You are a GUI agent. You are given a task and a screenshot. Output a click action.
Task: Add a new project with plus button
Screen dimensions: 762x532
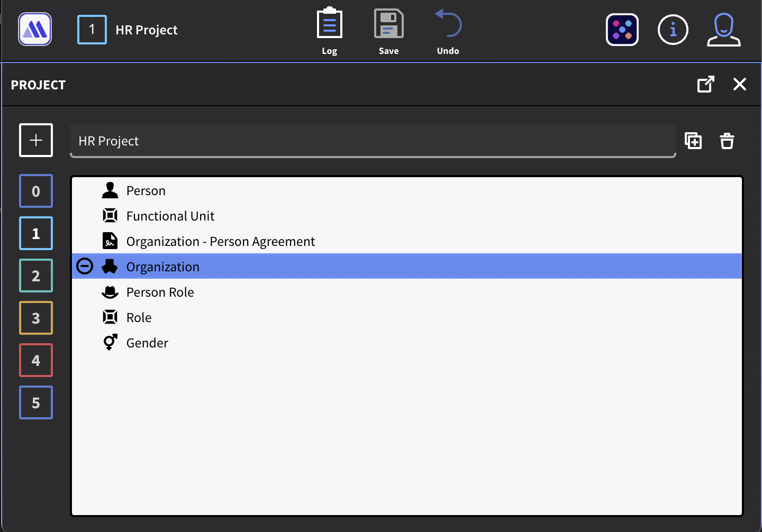click(x=36, y=140)
